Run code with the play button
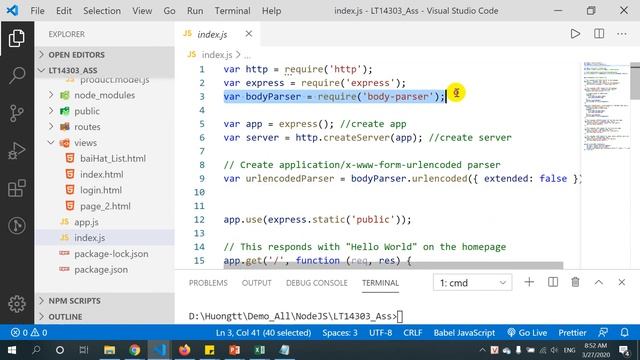Viewport: 640px width, 360px height. coord(575,34)
